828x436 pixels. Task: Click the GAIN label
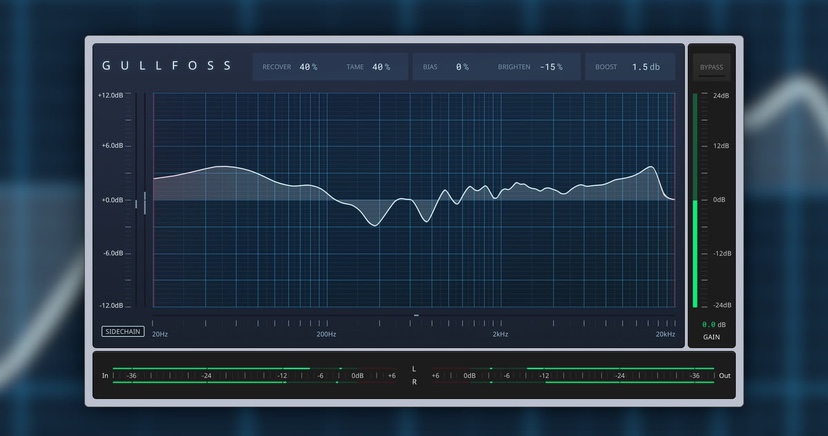pos(711,337)
